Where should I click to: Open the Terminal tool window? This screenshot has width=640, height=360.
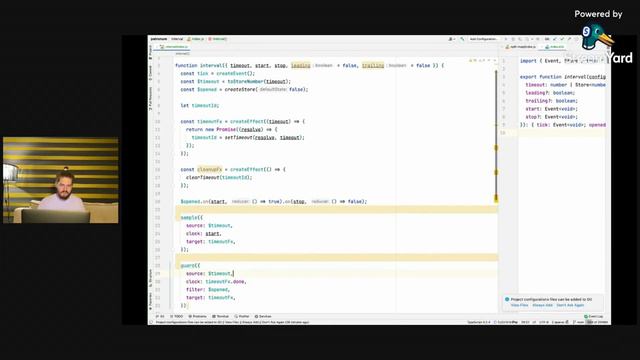[x=221, y=316]
